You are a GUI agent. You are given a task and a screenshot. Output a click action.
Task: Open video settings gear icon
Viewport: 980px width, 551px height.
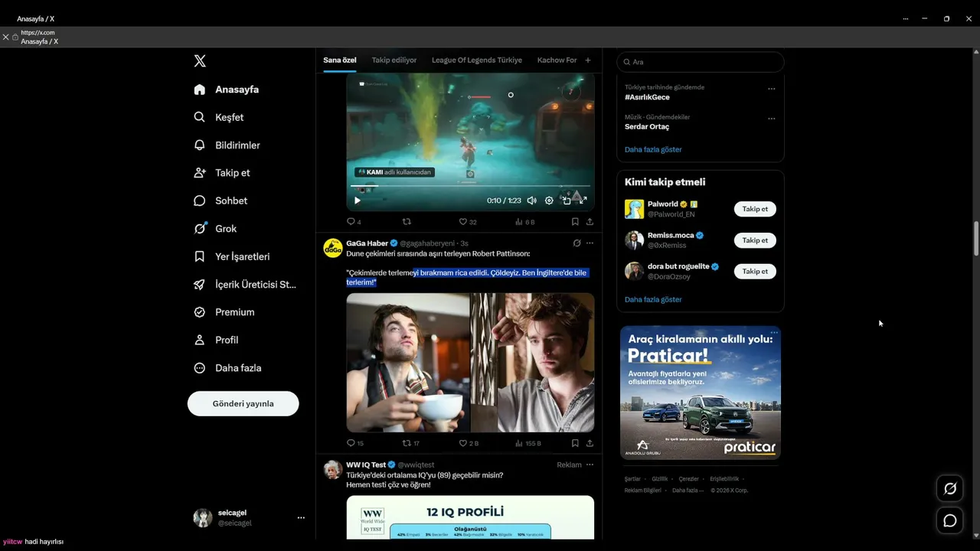(x=549, y=201)
